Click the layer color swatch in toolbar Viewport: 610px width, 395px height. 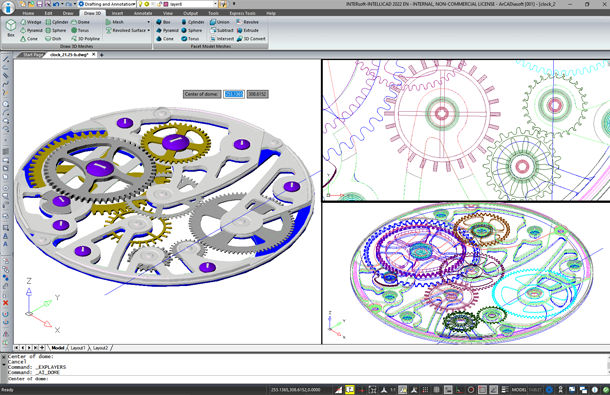(x=166, y=4)
